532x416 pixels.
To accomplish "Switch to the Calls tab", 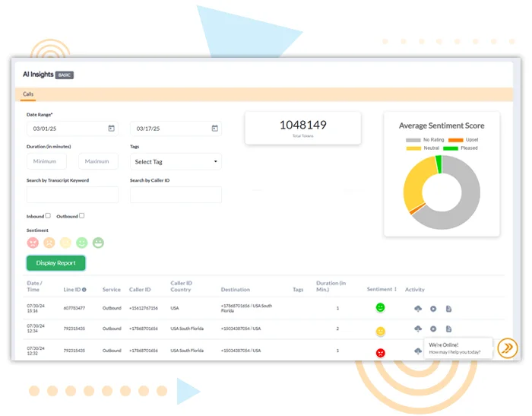I will pyautogui.click(x=28, y=94).
